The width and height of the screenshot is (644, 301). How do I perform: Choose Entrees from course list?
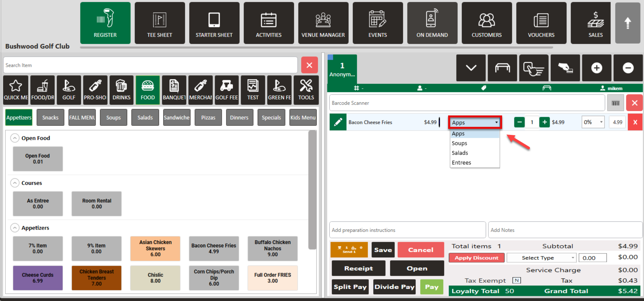point(475,163)
